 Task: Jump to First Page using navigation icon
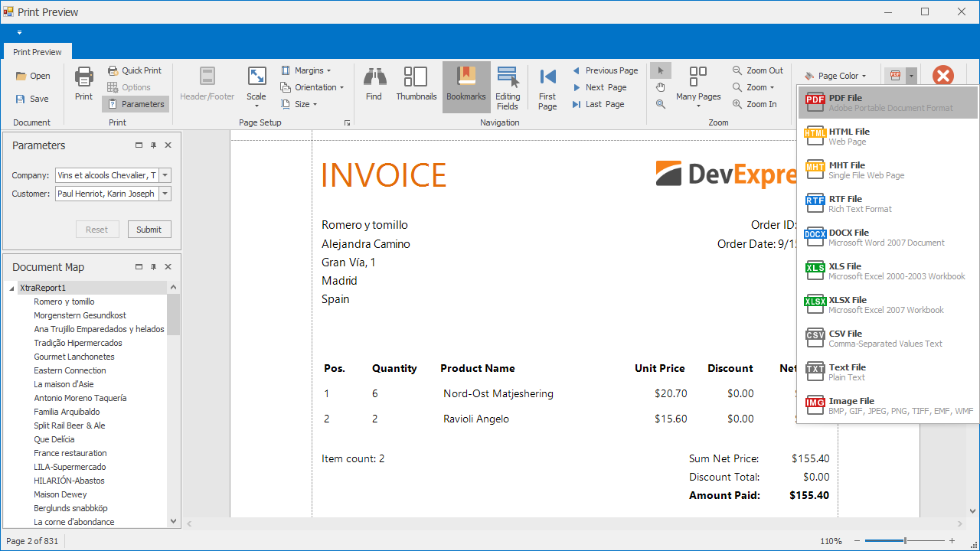tap(547, 84)
